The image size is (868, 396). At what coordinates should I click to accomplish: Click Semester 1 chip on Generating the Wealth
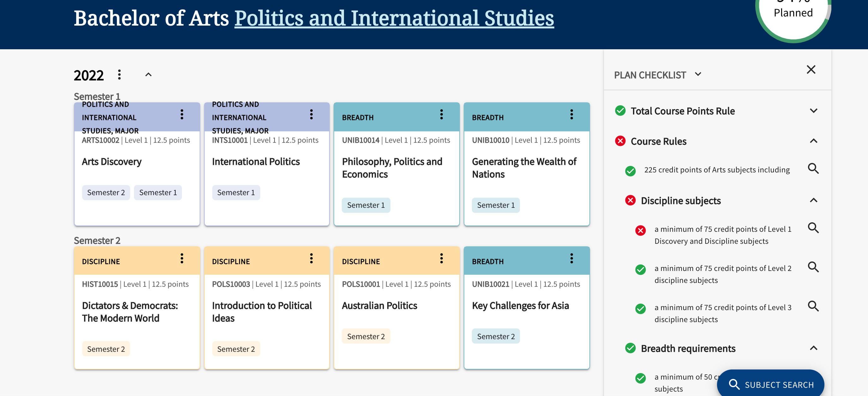496,205
